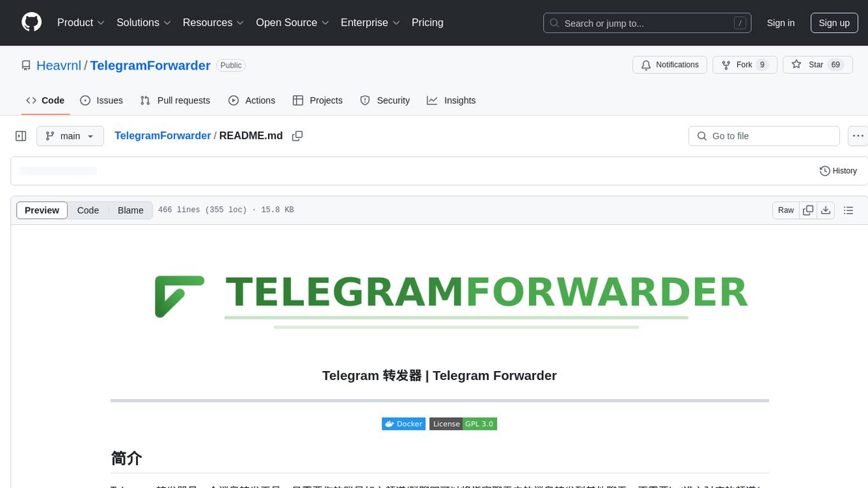Open the TelegramForwarder breadcrumb folder
Image resolution: width=868 pixels, height=488 pixels.
point(163,135)
